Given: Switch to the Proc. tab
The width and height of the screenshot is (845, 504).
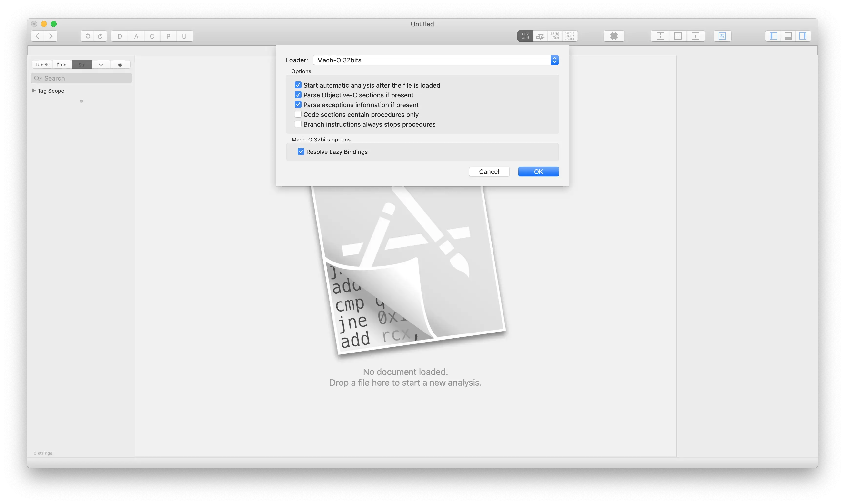Looking at the screenshot, I should coord(62,65).
